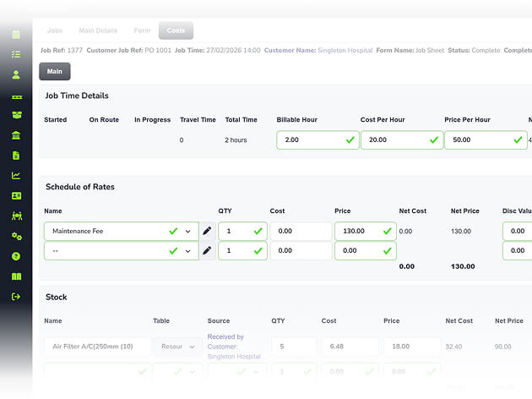Switch to the Form tab
This screenshot has height=399, width=532.
tap(142, 30)
